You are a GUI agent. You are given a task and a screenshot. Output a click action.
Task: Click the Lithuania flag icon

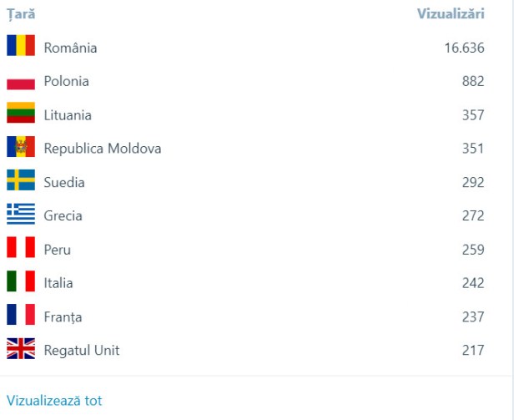21,114
